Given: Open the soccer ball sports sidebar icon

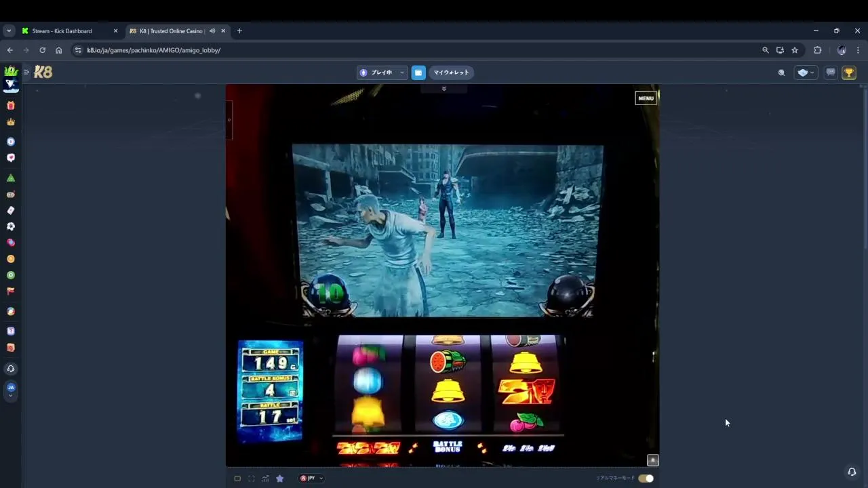Looking at the screenshot, I should pos(11,226).
